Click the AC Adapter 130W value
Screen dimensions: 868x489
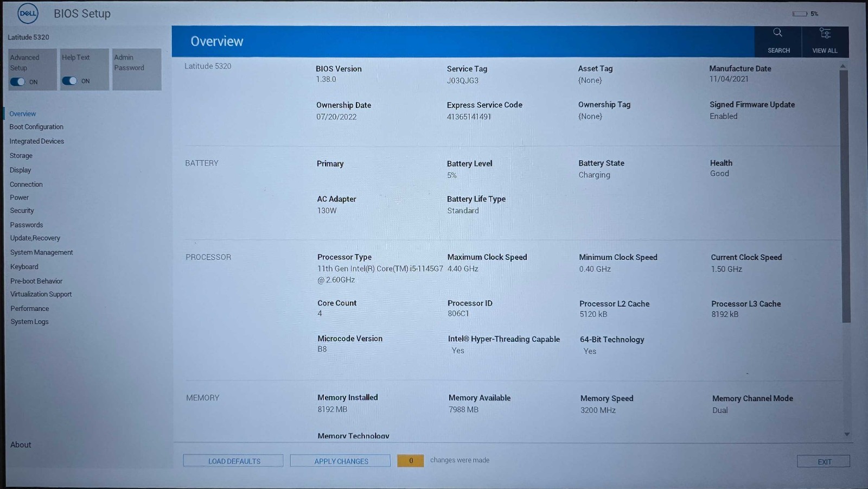pyautogui.click(x=327, y=211)
